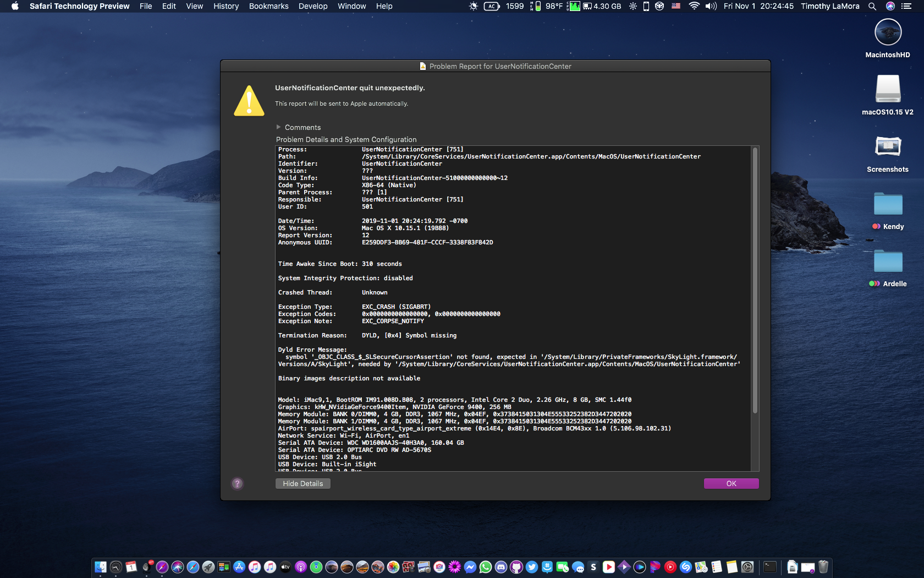Open the Calendar app in Dock
Image resolution: width=924 pixels, height=578 pixels.
click(131, 567)
